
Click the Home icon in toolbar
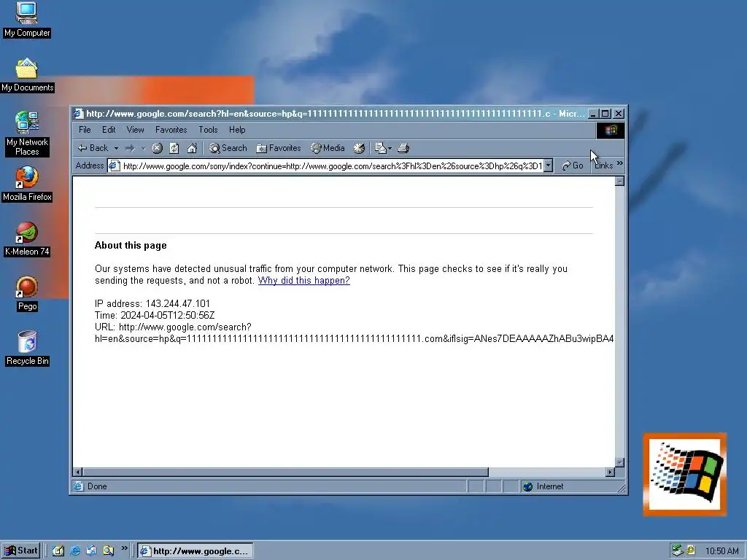[x=192, y=148]
